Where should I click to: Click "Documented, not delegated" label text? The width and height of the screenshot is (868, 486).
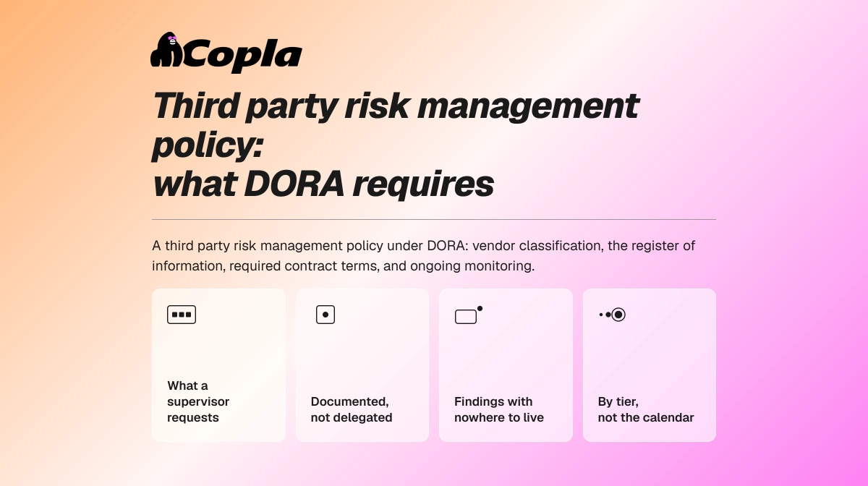pos(352,409)
